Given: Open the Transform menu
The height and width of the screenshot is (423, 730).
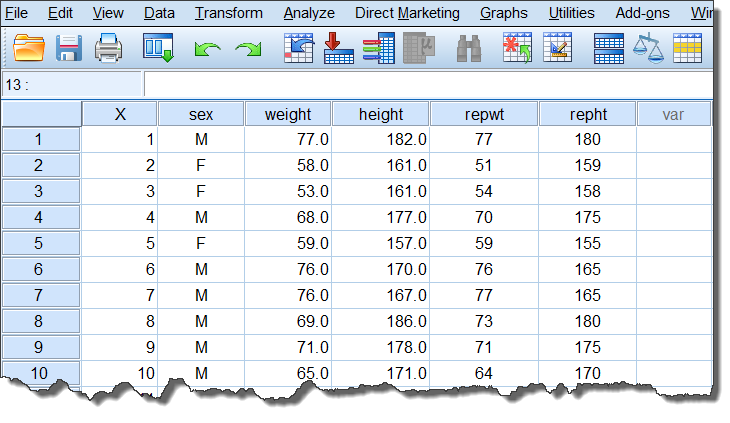Looking at the screenshot, I should click(229, 13).
